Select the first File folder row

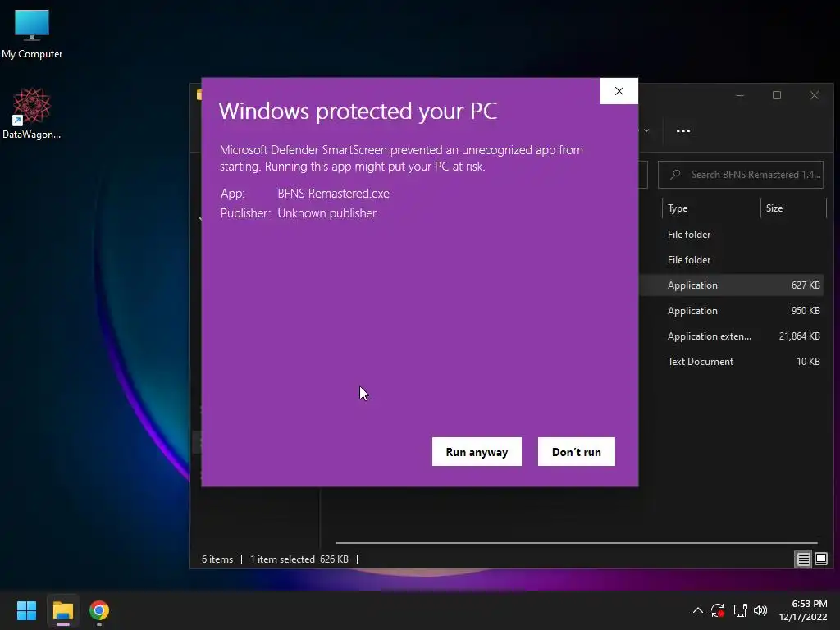[731, 234]
